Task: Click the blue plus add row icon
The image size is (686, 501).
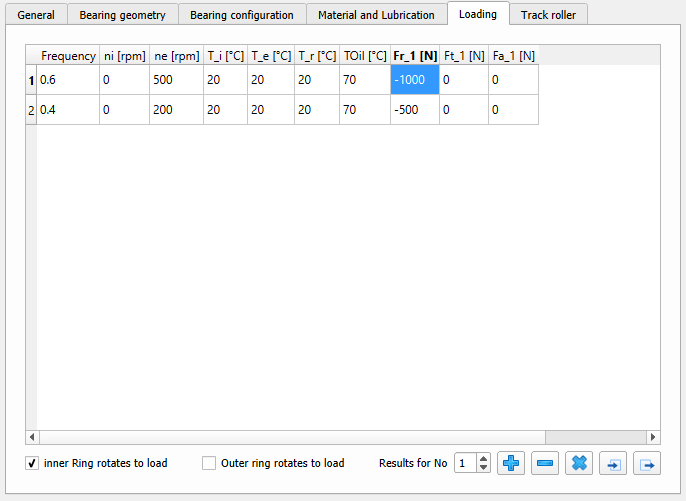Action: coord(512,463)
